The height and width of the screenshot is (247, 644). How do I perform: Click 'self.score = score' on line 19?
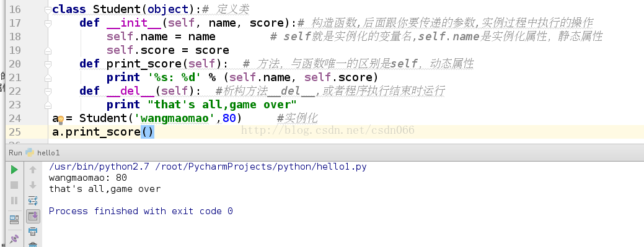tap(168, 50)
